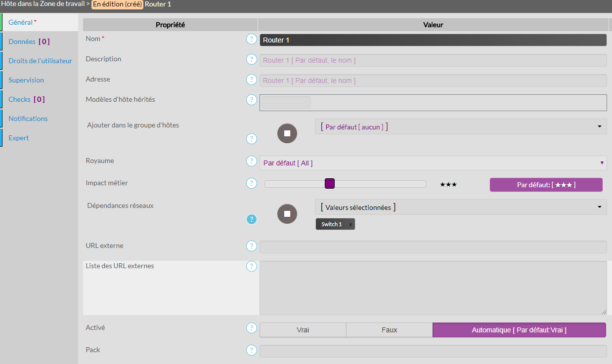Click highlighted help icon for Dépendances réseaux
Image resolution: width=612 pixels, height=364 pixels.
252,219
